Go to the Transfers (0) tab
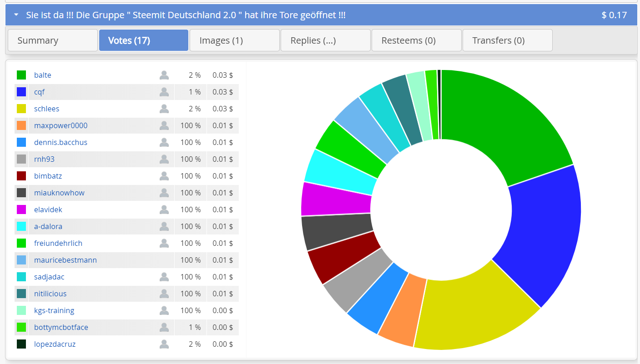The width and height of the screenshot is (640, 364). 508,40
